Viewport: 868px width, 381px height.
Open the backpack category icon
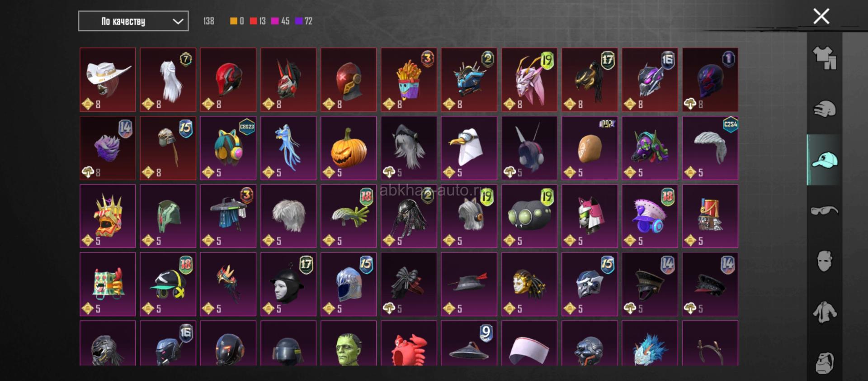point(825,362)
